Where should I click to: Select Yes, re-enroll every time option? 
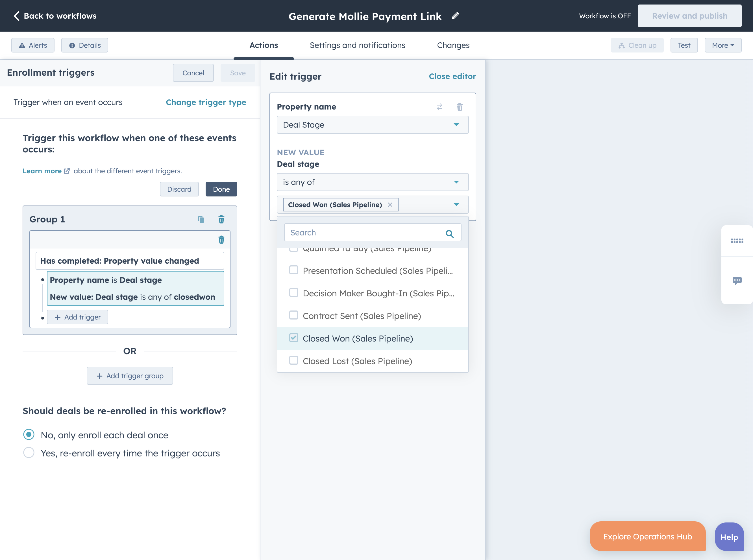point(29,453)
